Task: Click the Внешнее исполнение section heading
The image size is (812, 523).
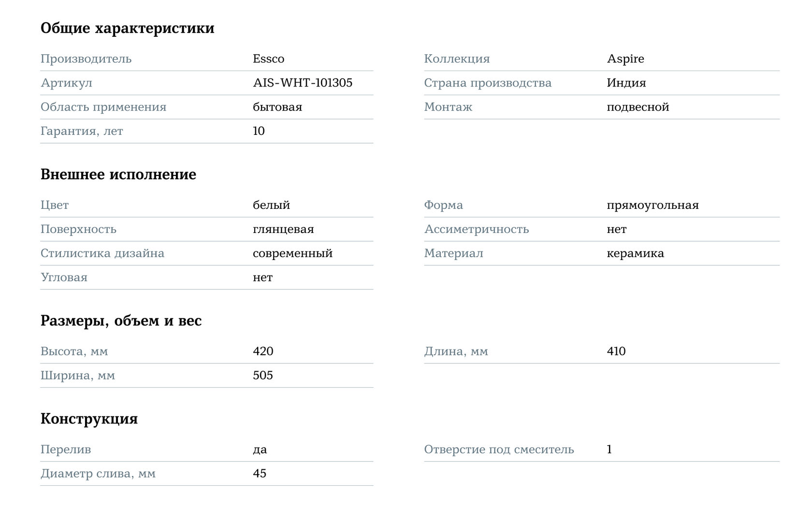Action: (x=118, y=174)
